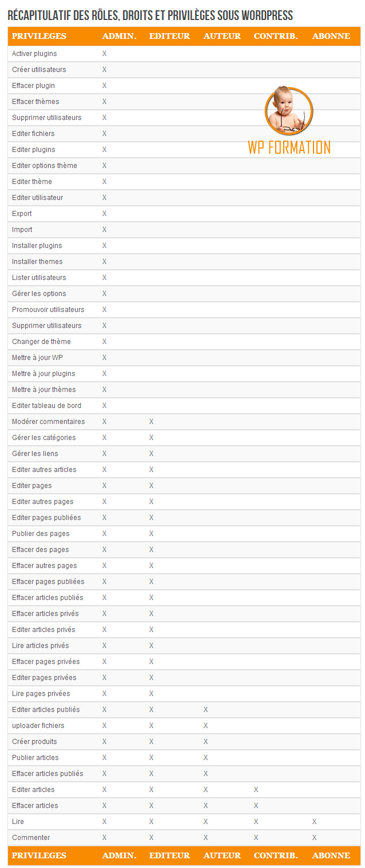
Task: Select the Créer utilisateurs privilege row
Action: point(39,70)
